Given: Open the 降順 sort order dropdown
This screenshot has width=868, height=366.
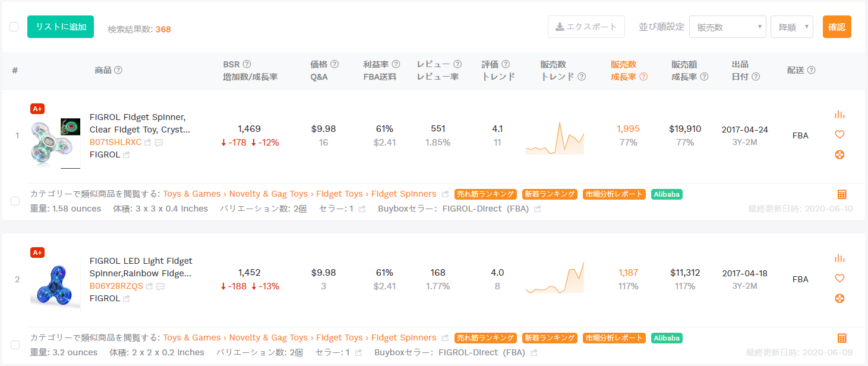Looking at the screenshot, I should click(792, 27).
